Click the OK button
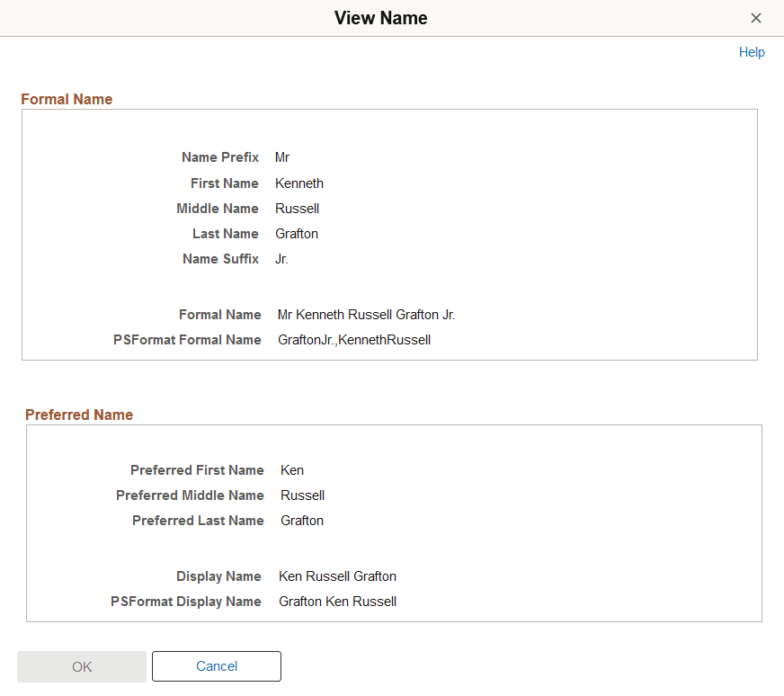 tap(81, 666)
